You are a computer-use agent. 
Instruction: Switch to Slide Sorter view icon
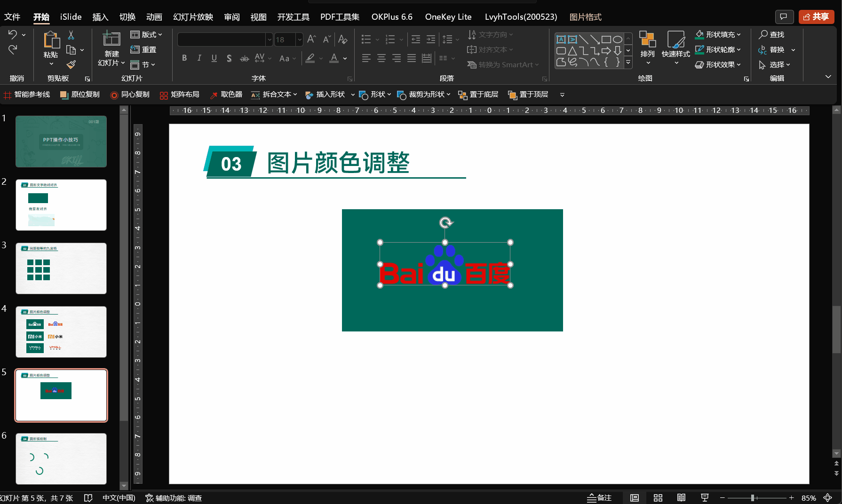tap(658, 498)
